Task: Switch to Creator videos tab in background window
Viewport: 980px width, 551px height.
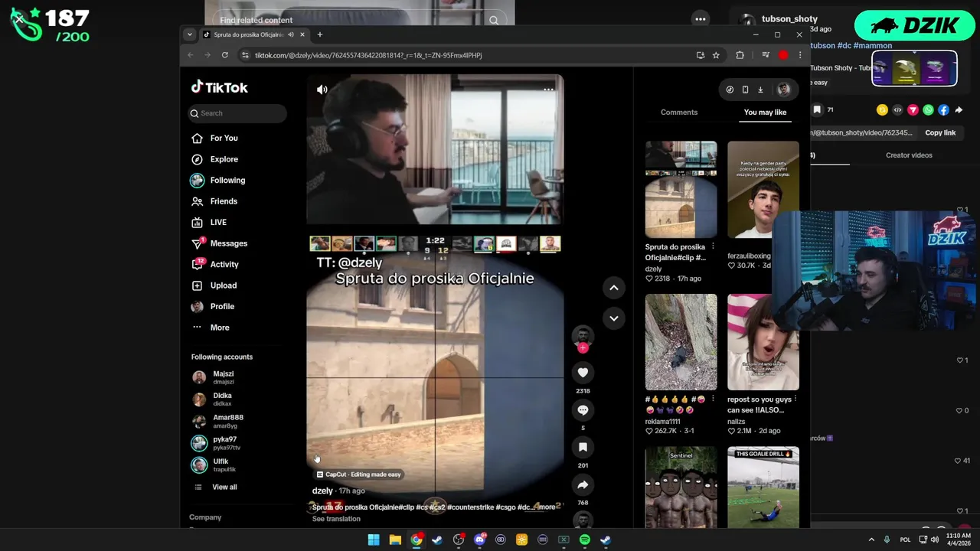Action: [909, 155]
